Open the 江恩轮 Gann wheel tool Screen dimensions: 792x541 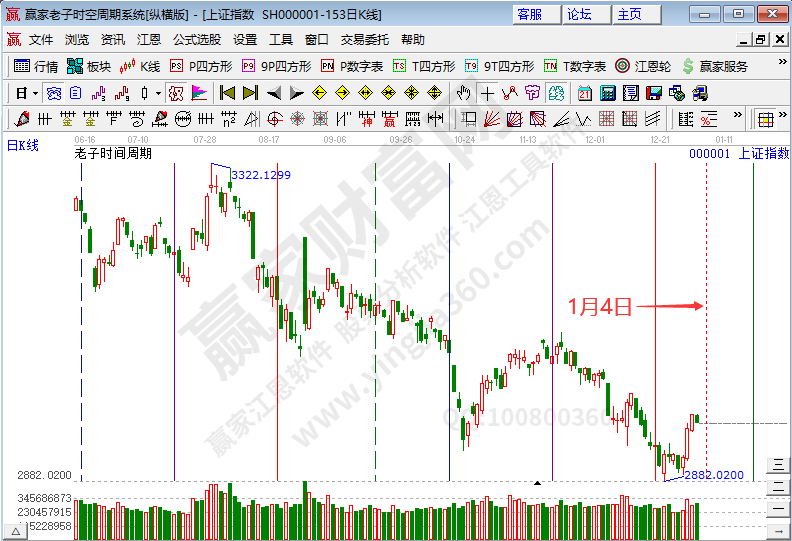[x=643, y=66]
